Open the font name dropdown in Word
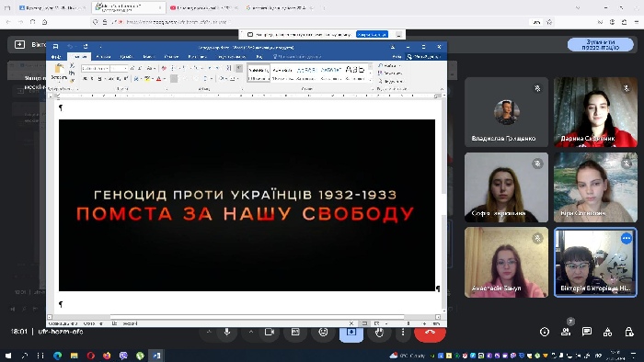 (x=96, y=68)
